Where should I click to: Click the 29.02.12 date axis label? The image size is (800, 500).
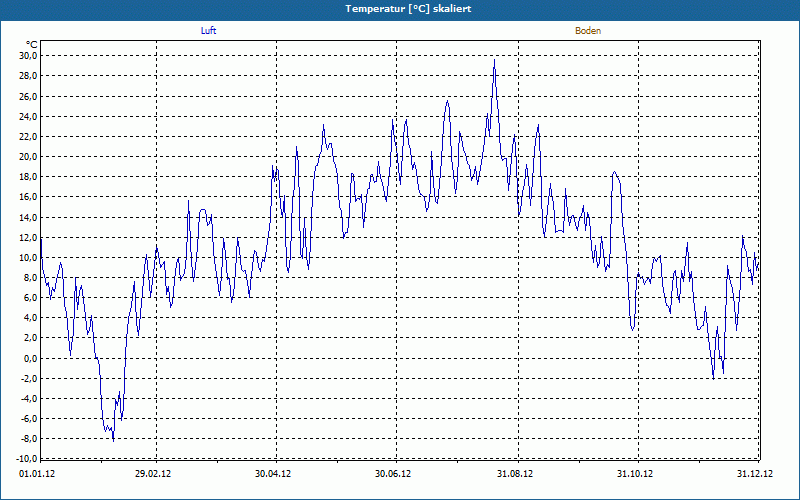(x=153, y=474)
